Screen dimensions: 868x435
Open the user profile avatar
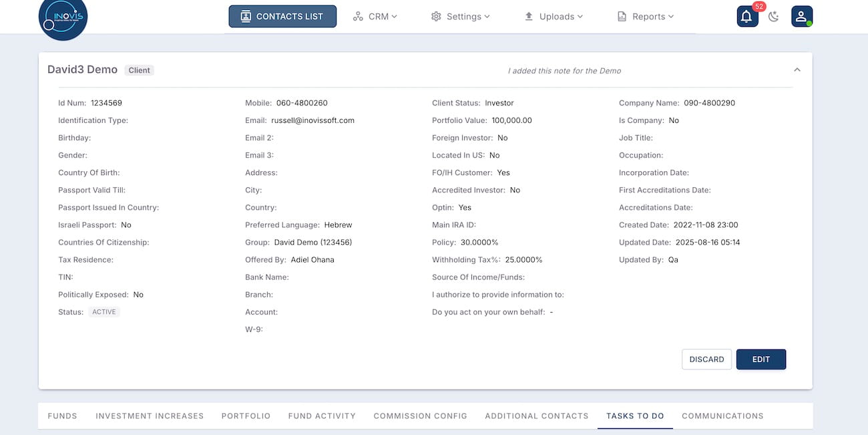(x=801, y=17)
